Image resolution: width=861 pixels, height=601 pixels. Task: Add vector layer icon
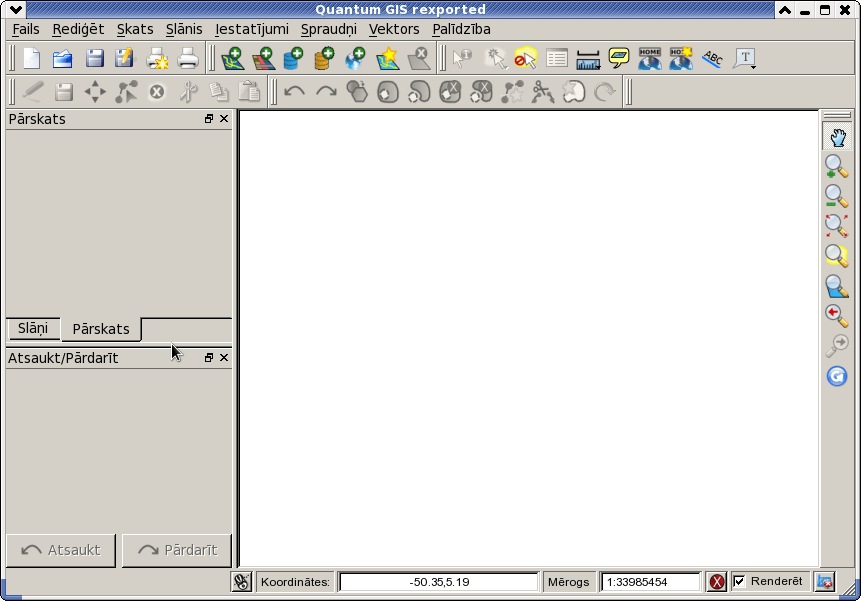(232, 58)
